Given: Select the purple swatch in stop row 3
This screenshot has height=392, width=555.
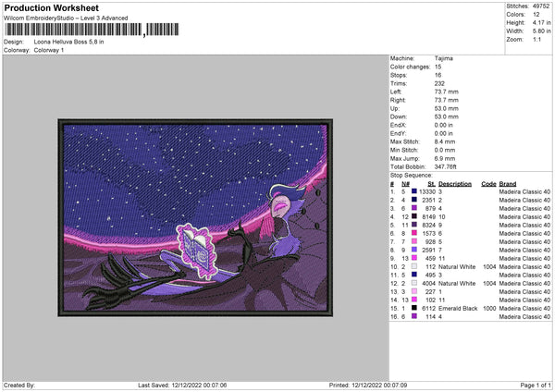Looking at the screenshot, I should point(414,208).
